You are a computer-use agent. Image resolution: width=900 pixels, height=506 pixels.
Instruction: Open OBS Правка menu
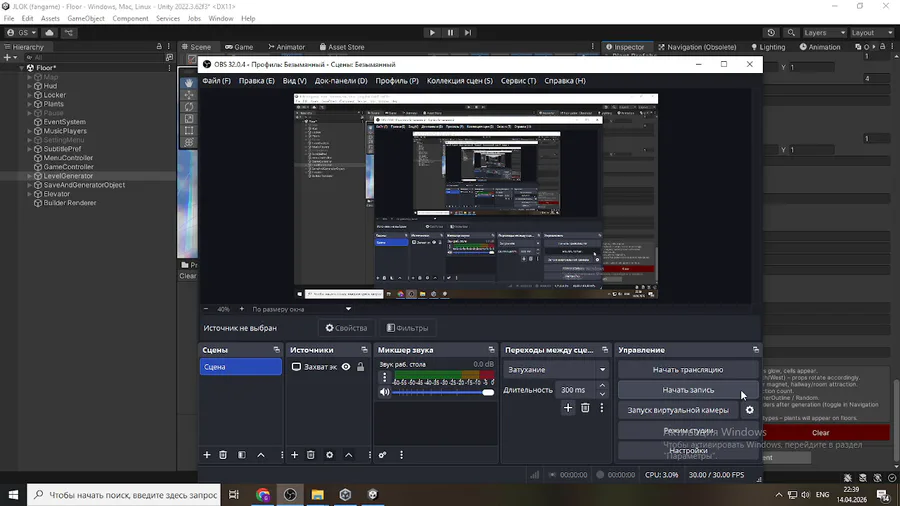coord(257,81)
